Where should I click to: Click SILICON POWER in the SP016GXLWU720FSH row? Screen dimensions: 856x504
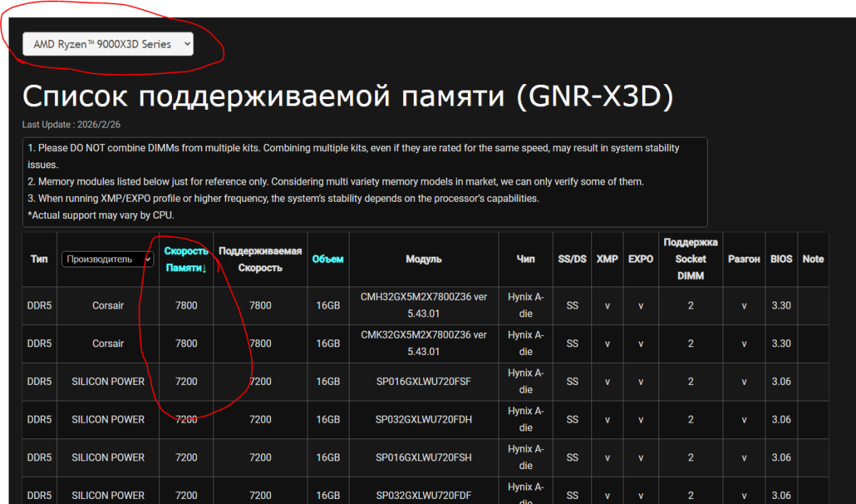coord(108,457)
